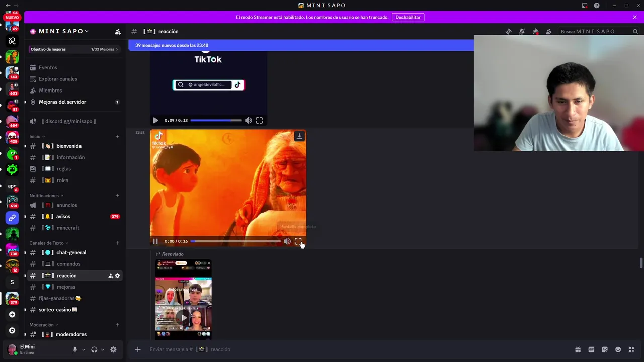This screenshot has width=644, height=362.
Task: Open Explorar canales
Action: pos(74,79)
